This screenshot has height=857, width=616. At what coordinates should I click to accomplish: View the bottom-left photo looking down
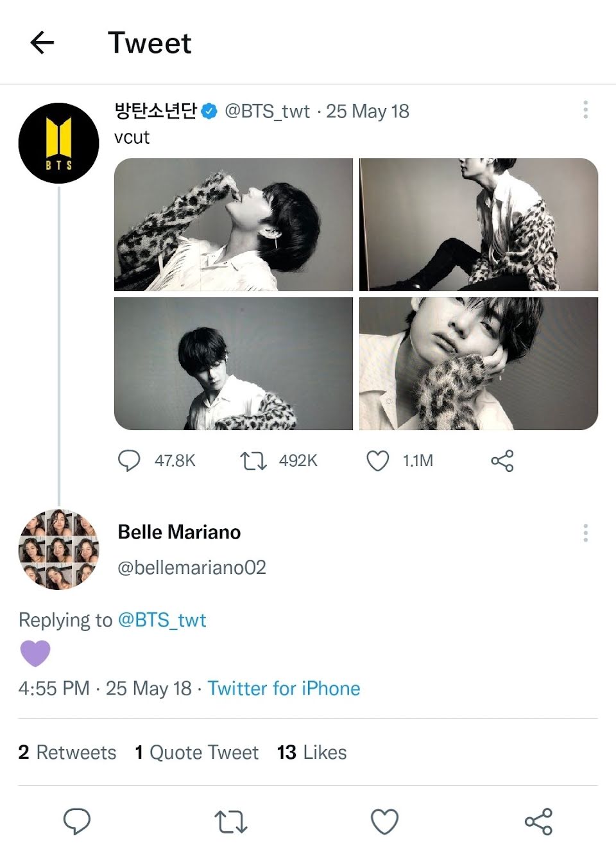pyautogui.click(x=234, y=363)
